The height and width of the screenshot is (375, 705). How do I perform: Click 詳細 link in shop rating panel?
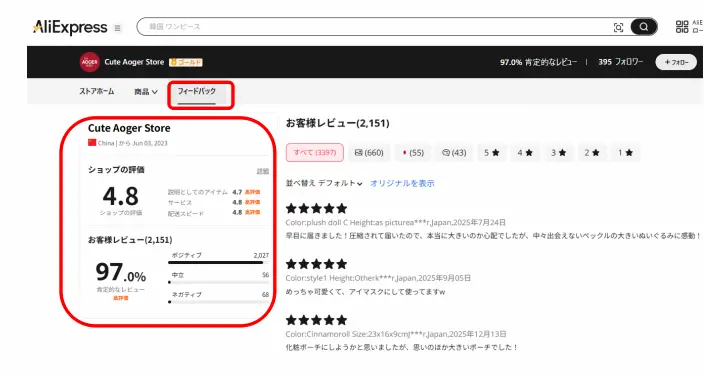[263, 171]
